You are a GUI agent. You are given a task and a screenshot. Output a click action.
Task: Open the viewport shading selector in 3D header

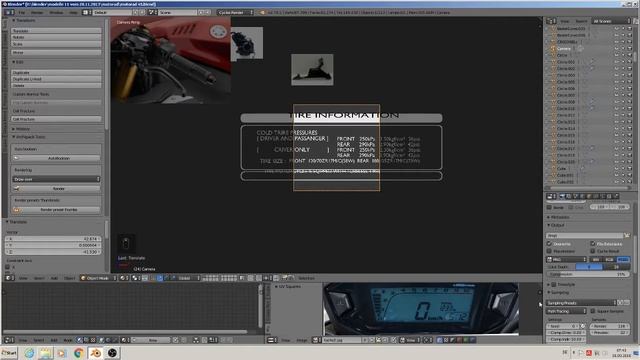point(124,278)
